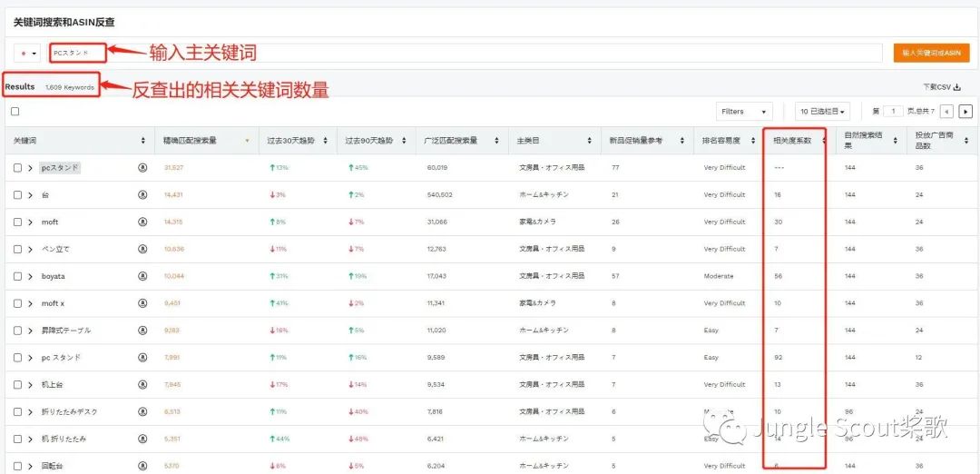Open Amazon search icon for 折りたたみデスク row
The height and width of the screenshot is (474, 980).
(142, 411)
